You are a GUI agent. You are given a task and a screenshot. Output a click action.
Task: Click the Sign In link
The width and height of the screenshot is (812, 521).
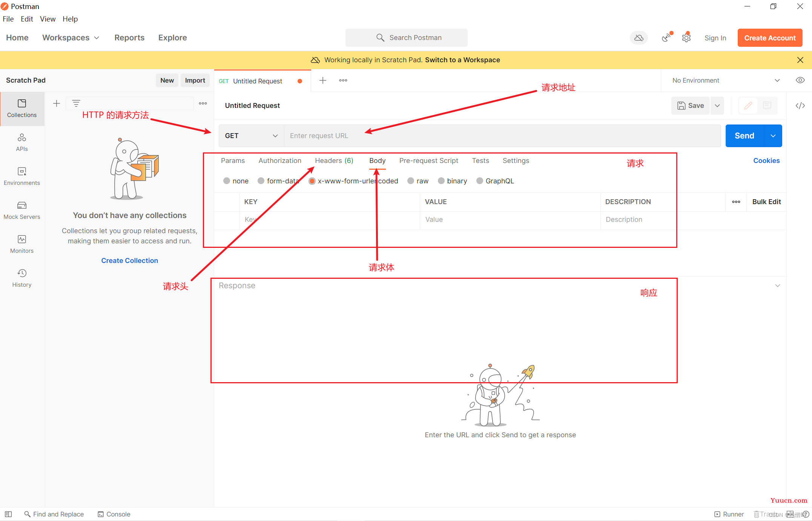coord(715,38)
